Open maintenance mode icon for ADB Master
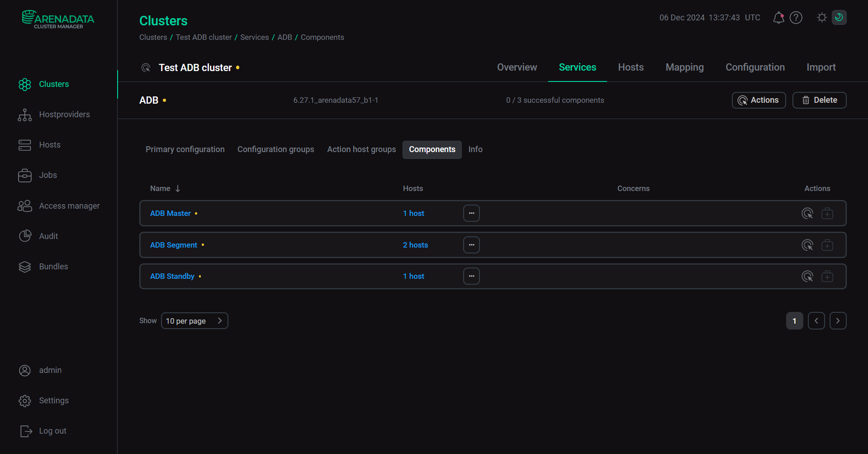This screenshot has width=868, height=454. [827, 213]
